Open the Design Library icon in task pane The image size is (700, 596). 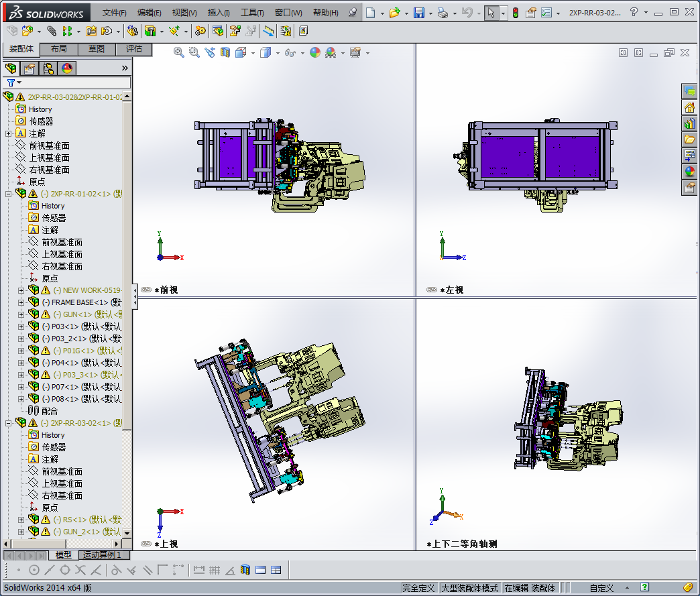tap(690, 123)
